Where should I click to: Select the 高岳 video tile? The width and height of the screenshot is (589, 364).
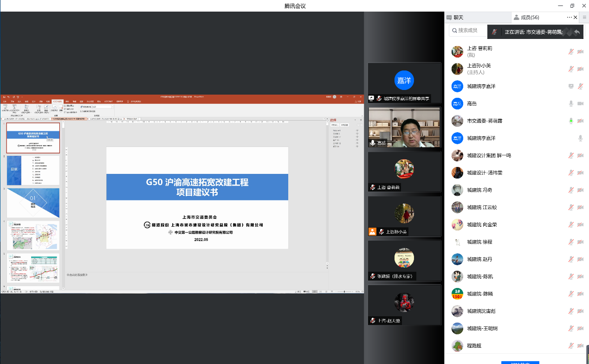[404, 128]
